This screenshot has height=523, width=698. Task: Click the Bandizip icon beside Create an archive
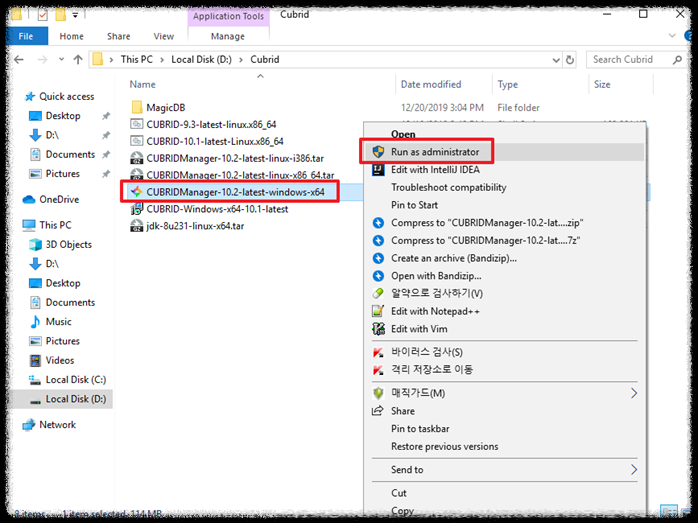click(x=378, y=258)
